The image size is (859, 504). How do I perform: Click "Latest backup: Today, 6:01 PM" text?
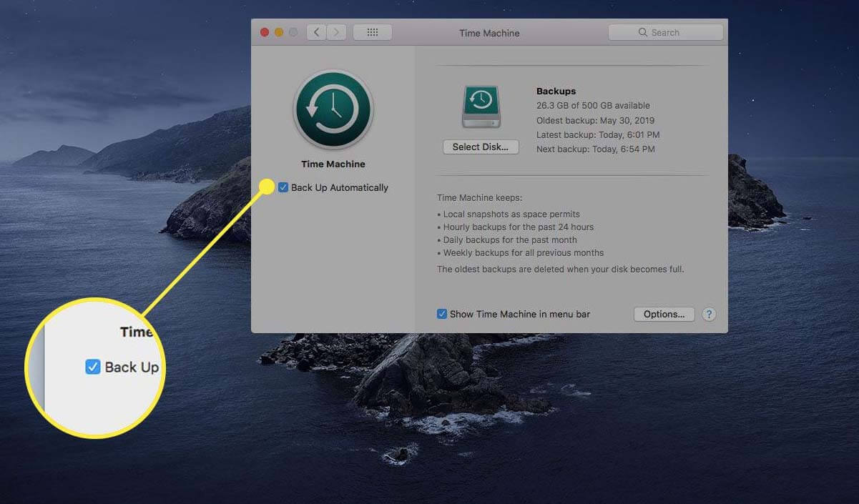point(598,134)
